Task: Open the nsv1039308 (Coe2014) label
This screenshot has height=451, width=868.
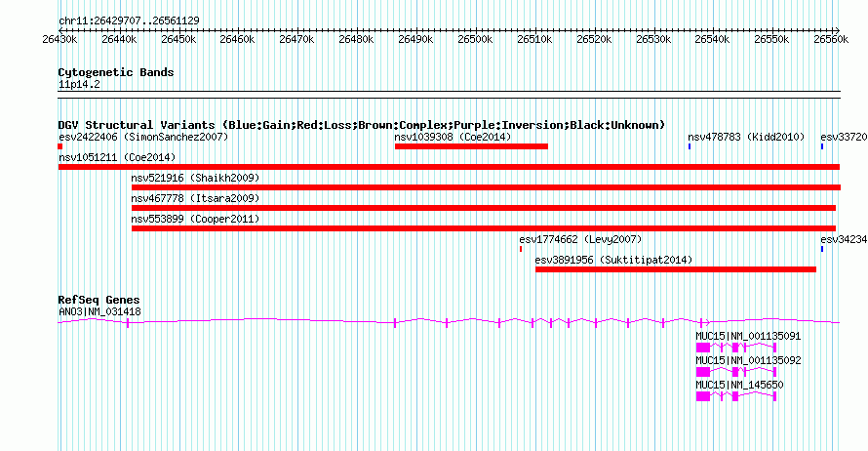Action: click(x=453, y=137)
